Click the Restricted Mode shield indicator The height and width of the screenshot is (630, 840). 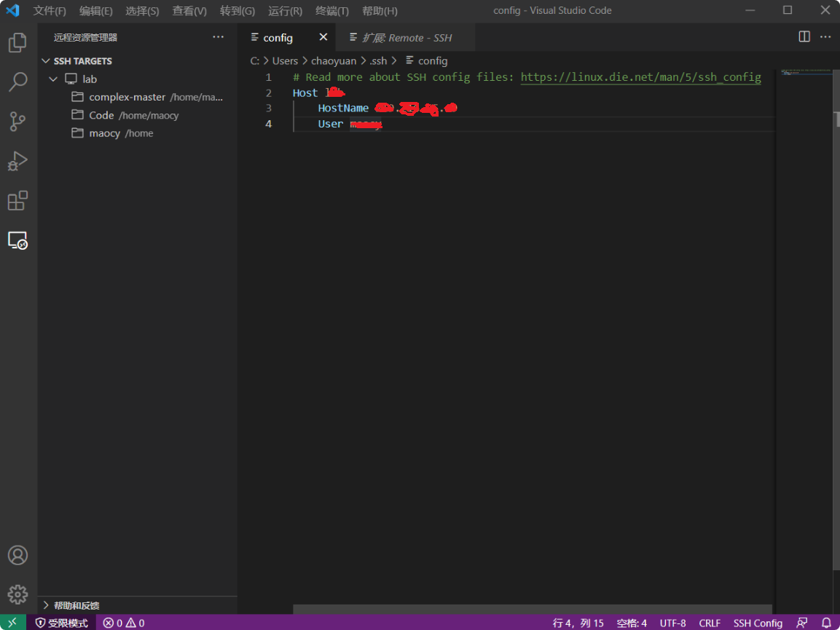pyautogui.click(x=61, y=623)
